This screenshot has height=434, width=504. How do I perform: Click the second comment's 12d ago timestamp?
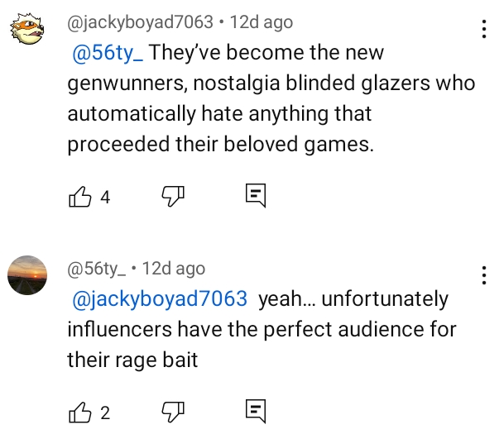(174, 269)
